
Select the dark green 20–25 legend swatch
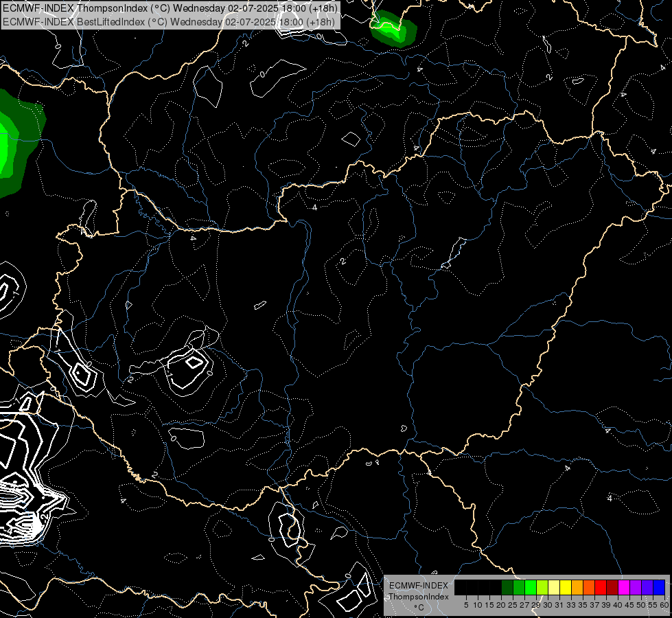pos(507,587)
